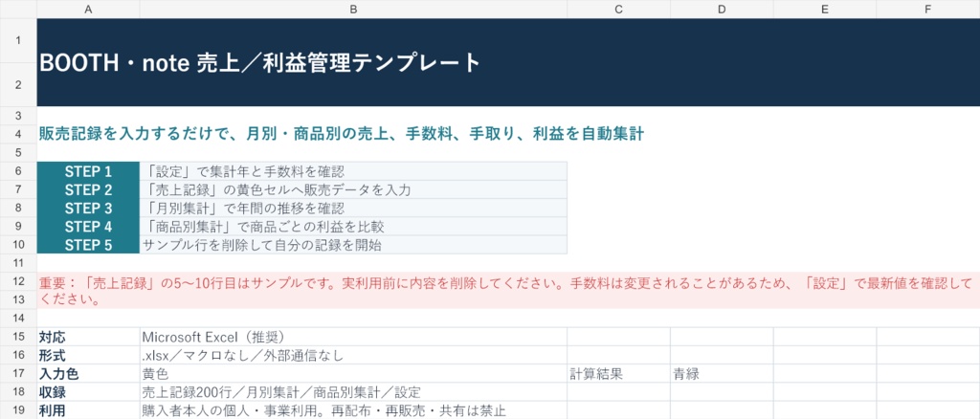
Task: Select row 1 header
Action: point(18,40)
